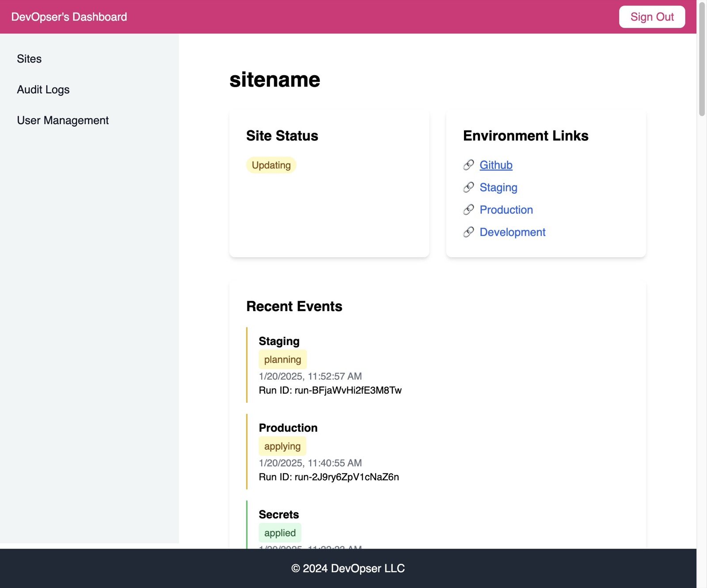707x588 pixels.
Task: Click the © 2024 DevOpser LLC footer text
Action: [x=348, y=568]
